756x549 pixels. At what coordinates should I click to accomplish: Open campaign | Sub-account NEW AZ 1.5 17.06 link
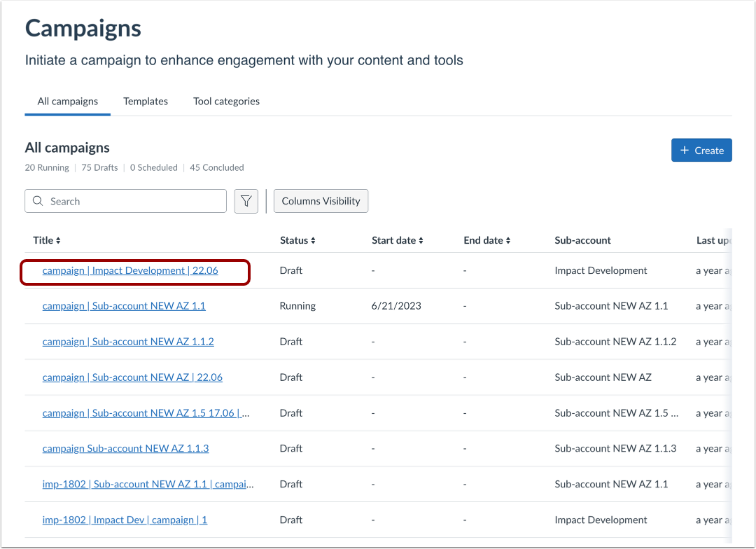pos(146,413)
